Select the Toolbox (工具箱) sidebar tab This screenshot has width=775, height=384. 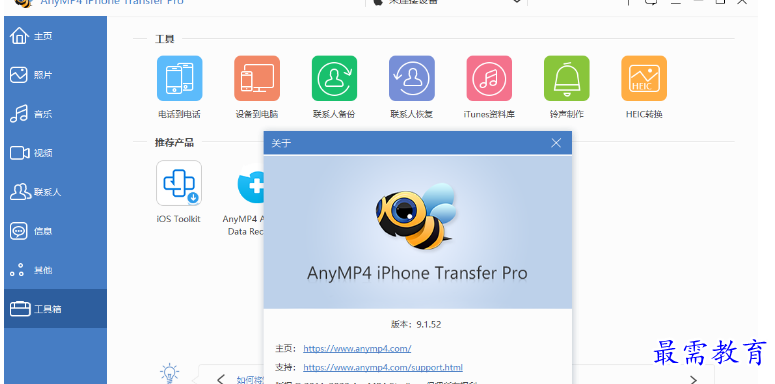[55, 309]
